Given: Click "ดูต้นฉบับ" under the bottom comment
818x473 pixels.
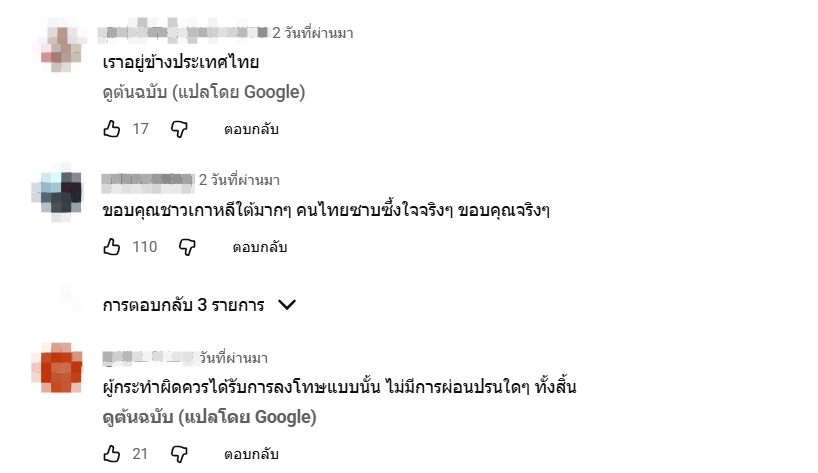Looking at the screenshot, I should pos(203,418).
